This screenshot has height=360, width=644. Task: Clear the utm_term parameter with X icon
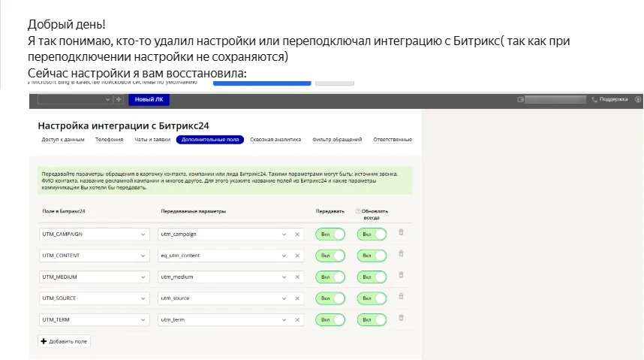click(x=297, y=320)
